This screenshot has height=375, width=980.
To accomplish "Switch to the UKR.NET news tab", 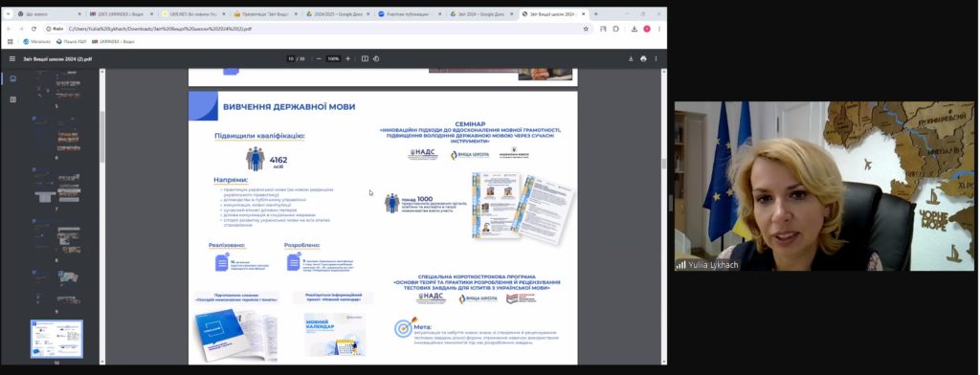I will 191,13.
